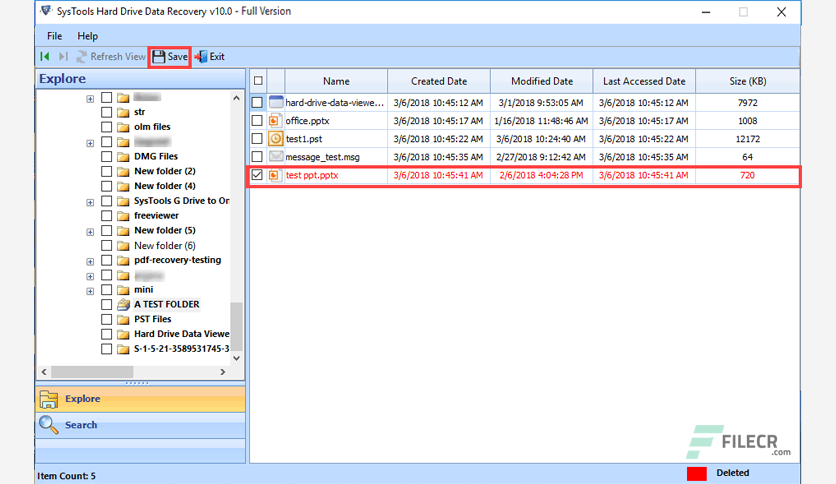Open the Help menu

pyautogui.click(x=87, y=36)
